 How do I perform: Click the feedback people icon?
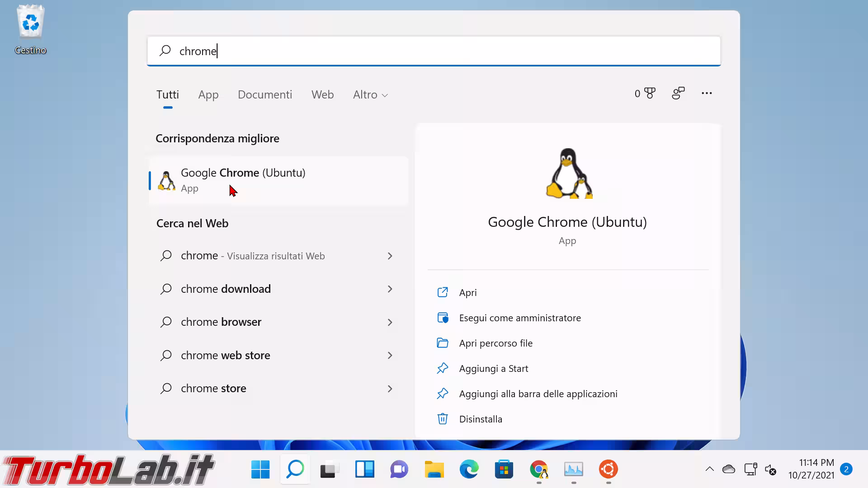point(678,94)
